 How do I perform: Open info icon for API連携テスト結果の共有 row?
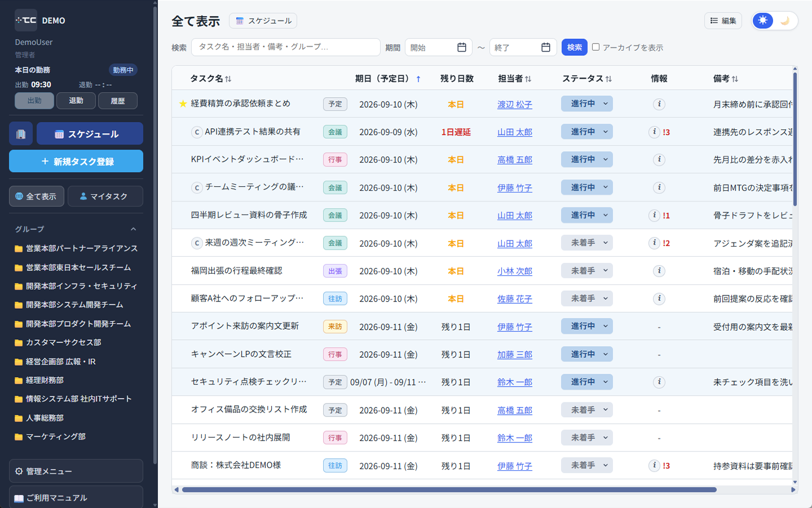point(654,132)
